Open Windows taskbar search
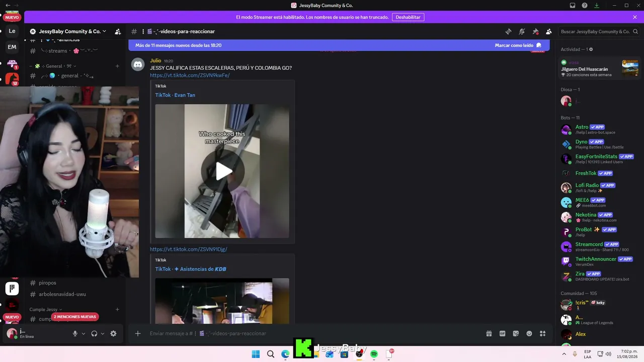This screenshot has height=362, width=644. 271,354
